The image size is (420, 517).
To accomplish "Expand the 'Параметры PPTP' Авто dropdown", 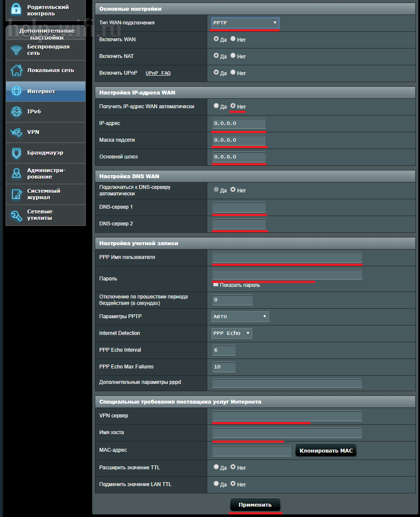I will [x=240, y=316].
